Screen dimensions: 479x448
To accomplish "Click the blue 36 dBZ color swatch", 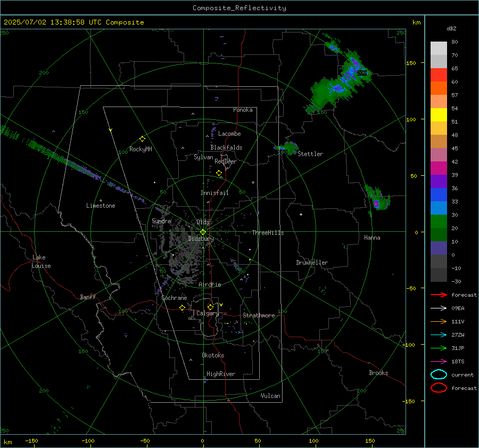I will (x=439, y=195).
